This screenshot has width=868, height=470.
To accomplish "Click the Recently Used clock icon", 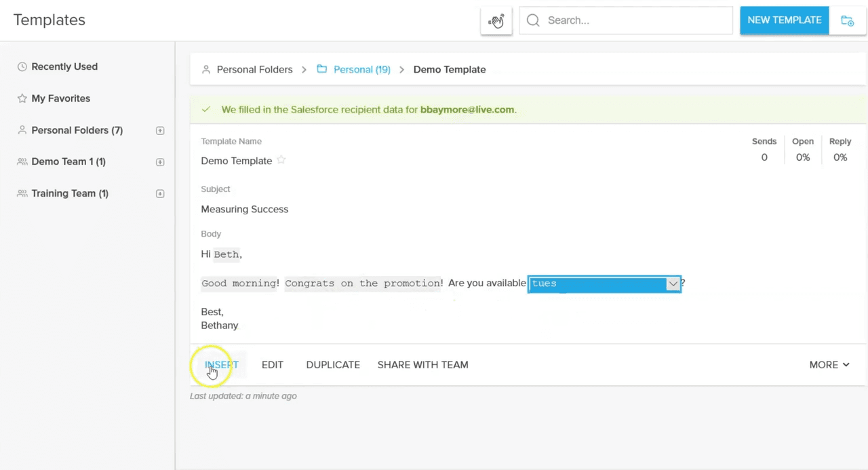I will pyautogui.click(x=22, y=66).
